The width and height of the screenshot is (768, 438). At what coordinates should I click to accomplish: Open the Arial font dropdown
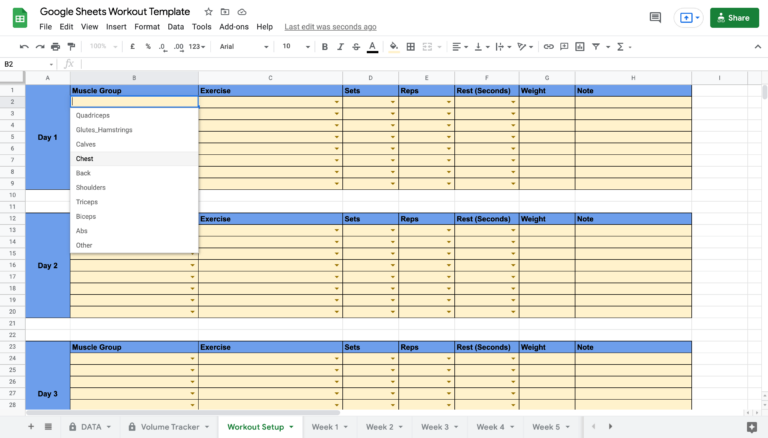click(244, 47)
